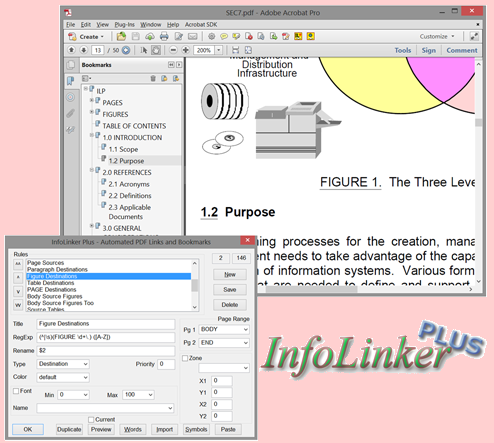The height and width of the screenshot is (443, 494).
Task: Open the Acrobat SDK menu
Action: 201,25
